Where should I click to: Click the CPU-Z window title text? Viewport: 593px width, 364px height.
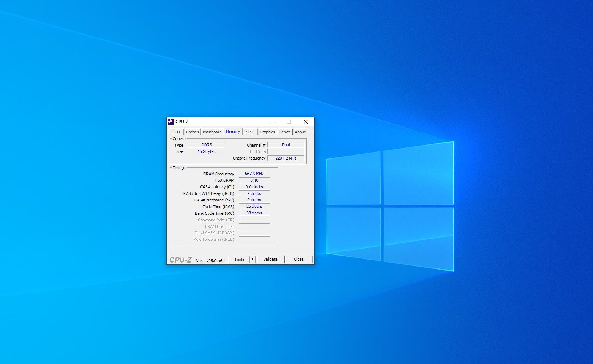pos(182,122)
